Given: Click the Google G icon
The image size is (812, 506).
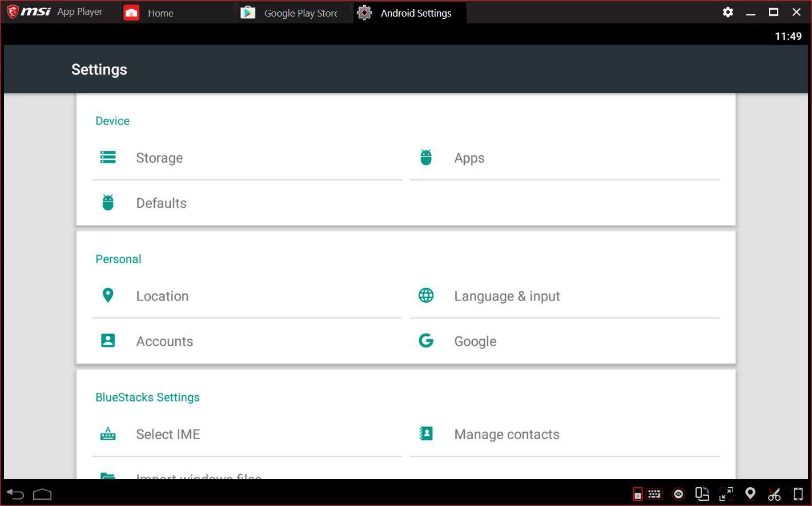Looking at the screenshot, I should point(426,341).
